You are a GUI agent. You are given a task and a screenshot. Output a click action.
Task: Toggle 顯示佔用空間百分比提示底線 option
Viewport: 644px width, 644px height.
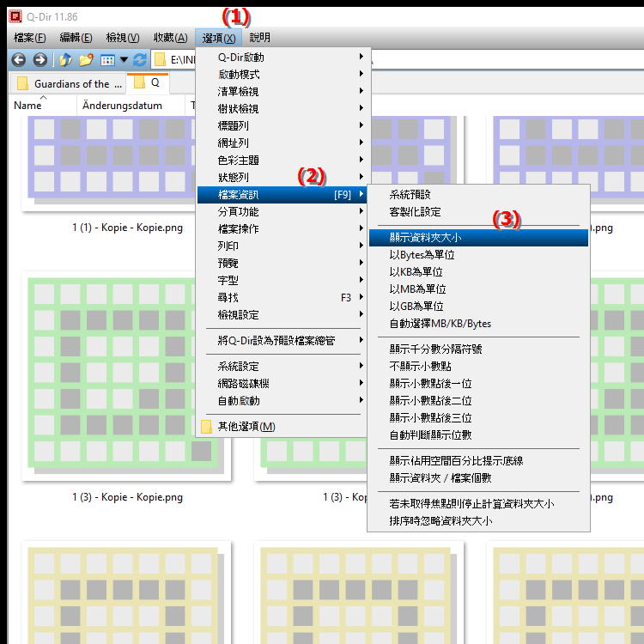478,461
